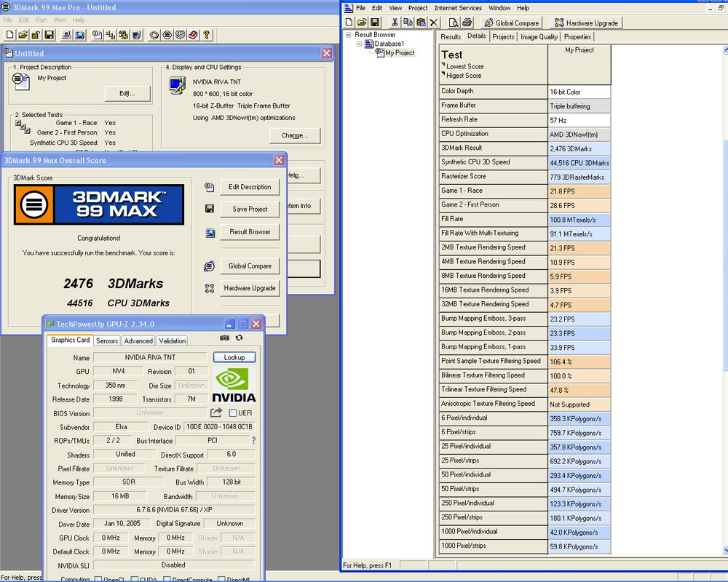Close the 3DMark 99 Max Overall Score dialog
728x582 pixels.
[x=279, y=160]
